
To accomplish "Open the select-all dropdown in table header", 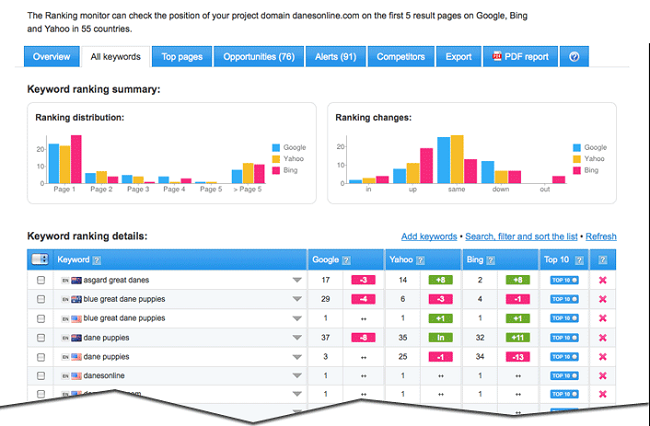I will [41, 260].
